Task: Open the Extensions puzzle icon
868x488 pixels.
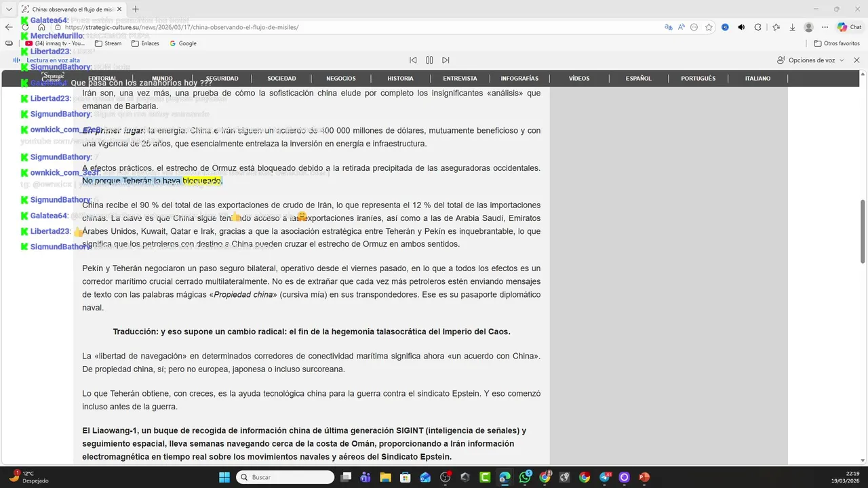Action: [x=758, y=27]
